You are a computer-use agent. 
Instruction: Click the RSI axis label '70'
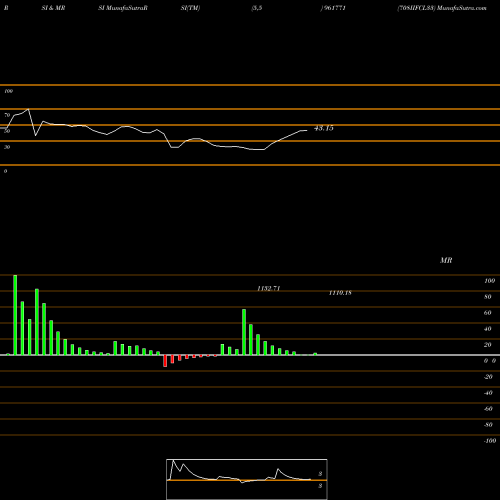(x=7, y=115)
